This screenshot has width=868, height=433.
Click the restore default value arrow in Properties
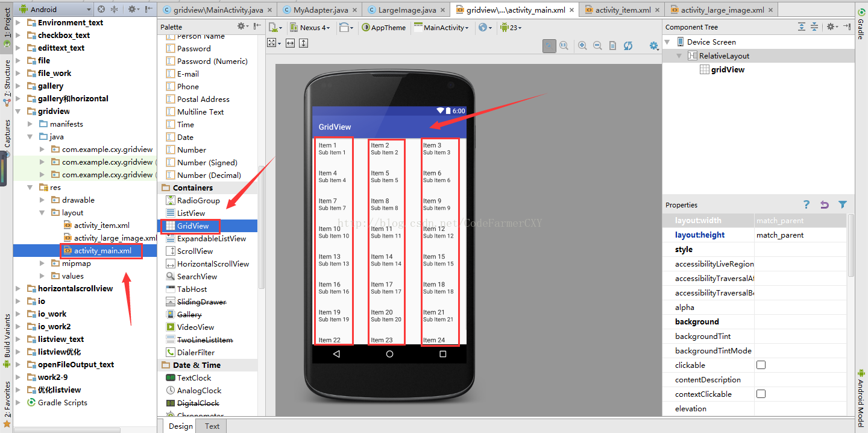825,204
